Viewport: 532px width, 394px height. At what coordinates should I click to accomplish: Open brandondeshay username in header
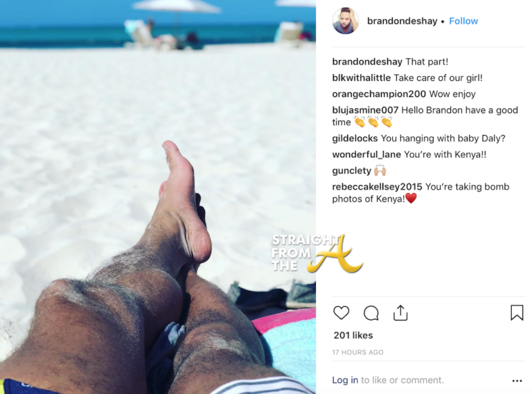(x=402, y=21)
